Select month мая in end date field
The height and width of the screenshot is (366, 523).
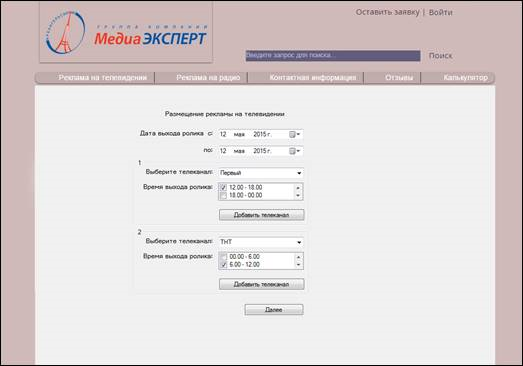point(239,151)
